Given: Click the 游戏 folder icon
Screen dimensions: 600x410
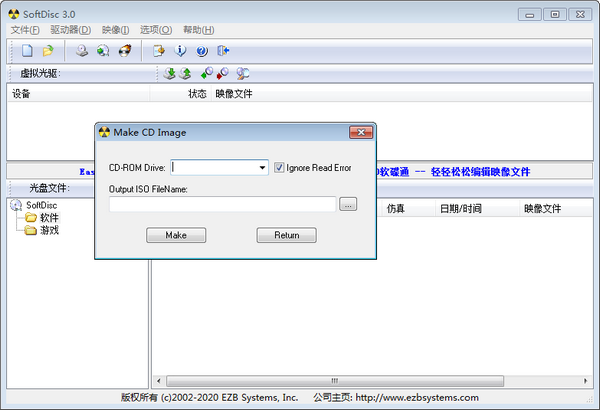Looking at the screenshot, I should (31, 230).
